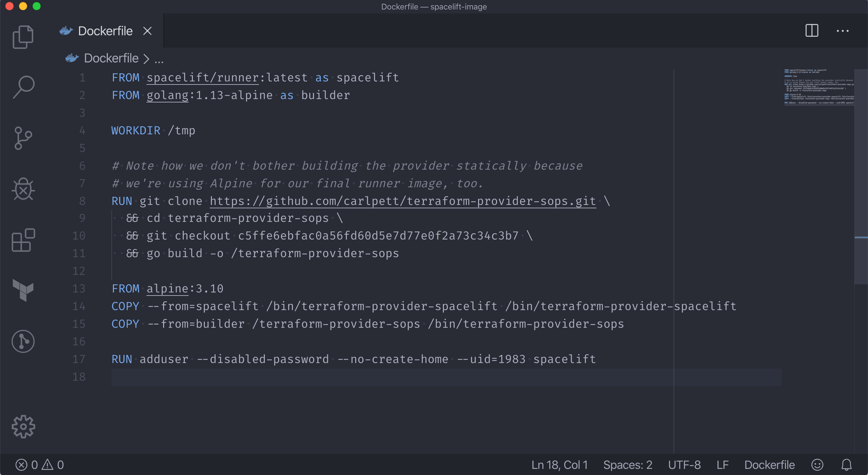Click line number 14 in gutter
868x475 pixels.
click(x=79, y=306)
